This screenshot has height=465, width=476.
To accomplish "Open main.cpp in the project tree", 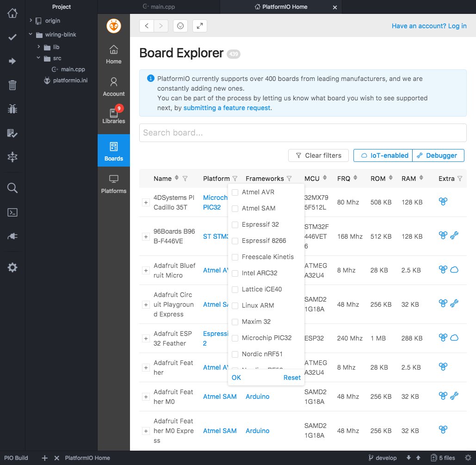I will (x=68, y=69).
